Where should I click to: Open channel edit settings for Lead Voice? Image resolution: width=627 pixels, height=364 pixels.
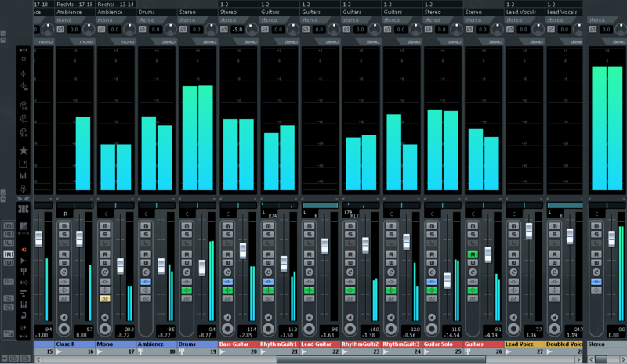click(513, 272)
